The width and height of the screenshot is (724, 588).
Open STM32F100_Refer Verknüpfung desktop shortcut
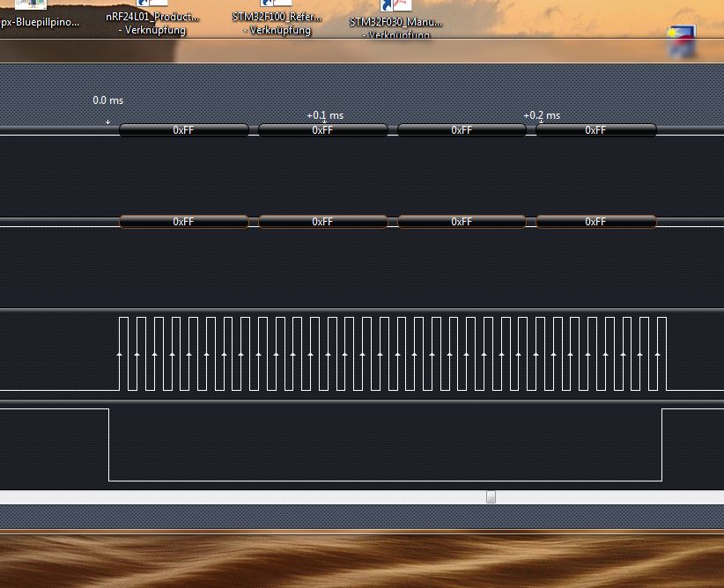(277, 18)
